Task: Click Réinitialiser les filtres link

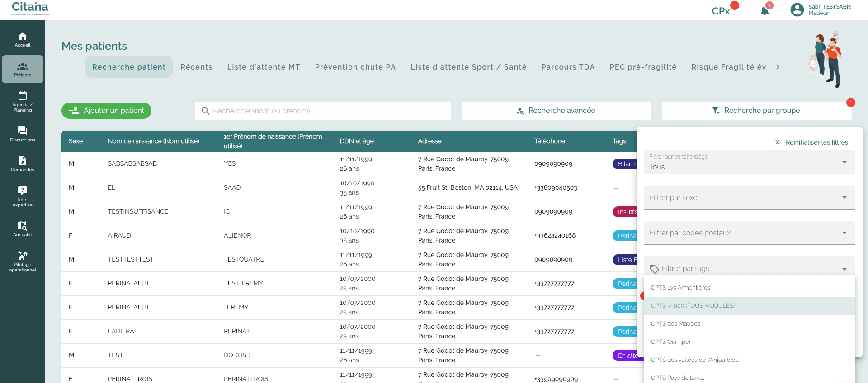Action: click(816, 142)
